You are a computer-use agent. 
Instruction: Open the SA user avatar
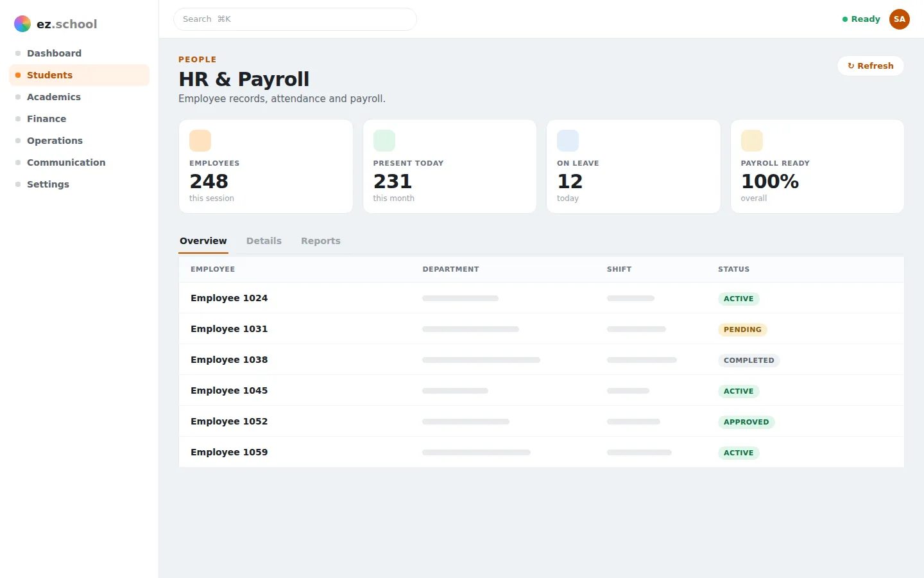tap(900, 19)
